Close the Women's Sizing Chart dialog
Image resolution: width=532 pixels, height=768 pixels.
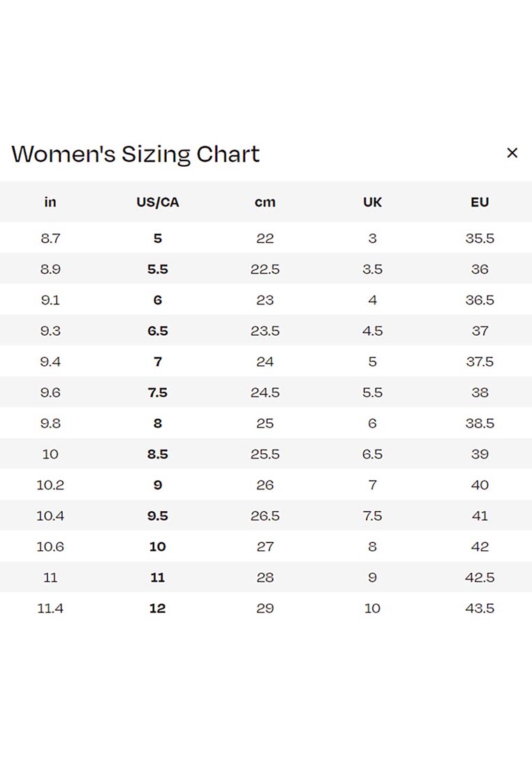(x=512, y=153)
